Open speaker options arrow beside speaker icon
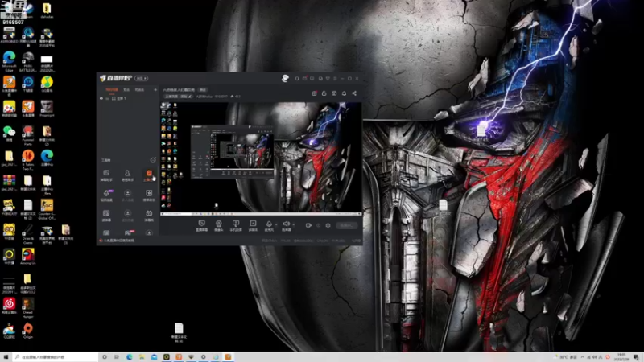The height and width of the screenshot is (362, 644). [293, 224]
